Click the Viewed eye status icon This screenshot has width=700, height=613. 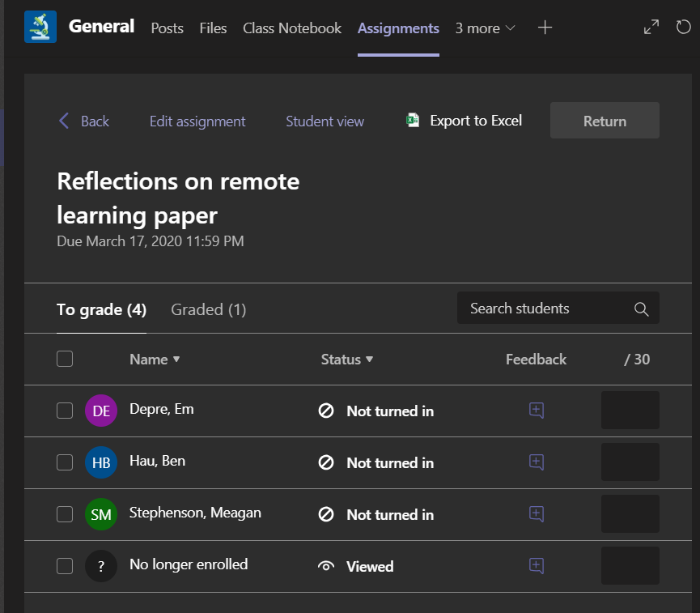coord(326,567)
